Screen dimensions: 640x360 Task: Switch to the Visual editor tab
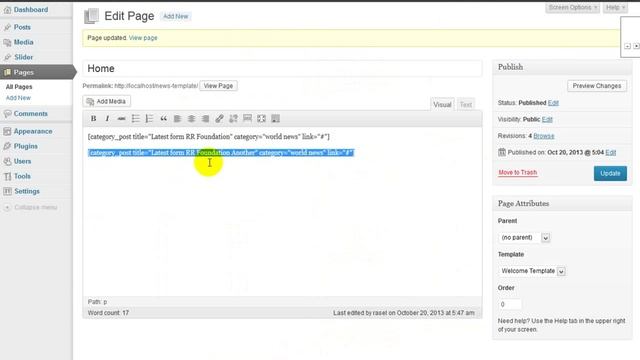coord(442,104)
